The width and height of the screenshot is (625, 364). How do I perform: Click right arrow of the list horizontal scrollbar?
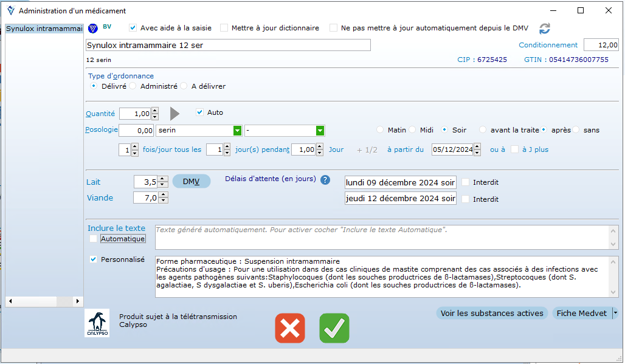click(78, 301)
